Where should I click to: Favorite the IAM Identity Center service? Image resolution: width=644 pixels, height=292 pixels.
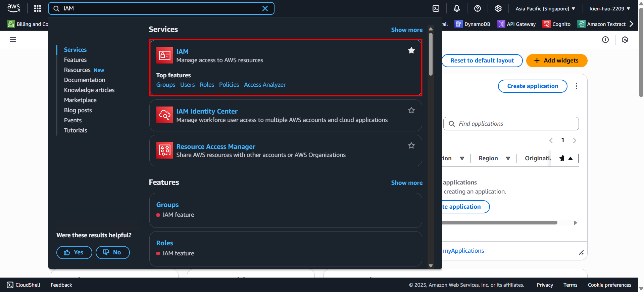(411, 110)
